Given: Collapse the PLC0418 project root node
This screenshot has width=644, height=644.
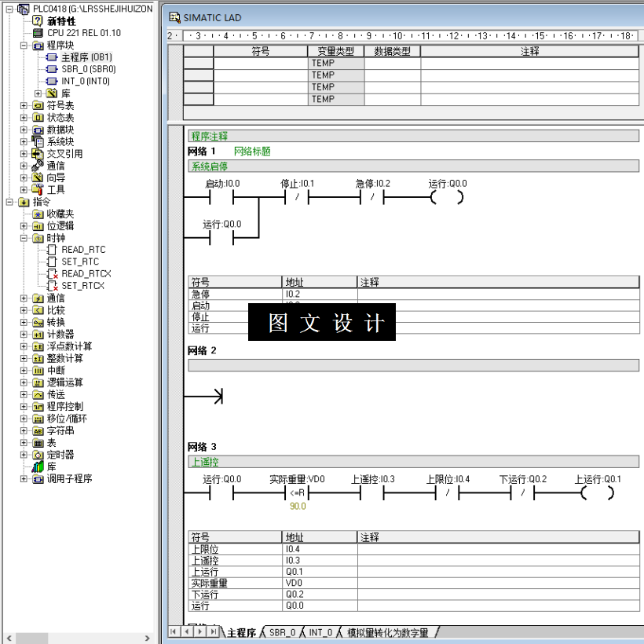Looking at the screenshot, I should pos(9,9).
